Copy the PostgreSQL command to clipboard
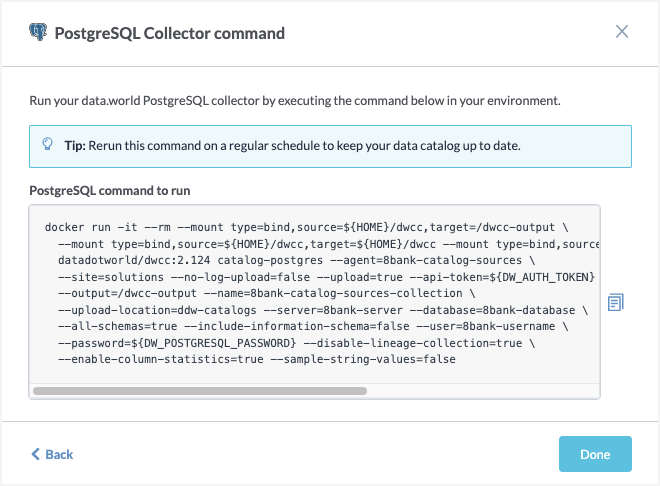 [x=615, y=302]
